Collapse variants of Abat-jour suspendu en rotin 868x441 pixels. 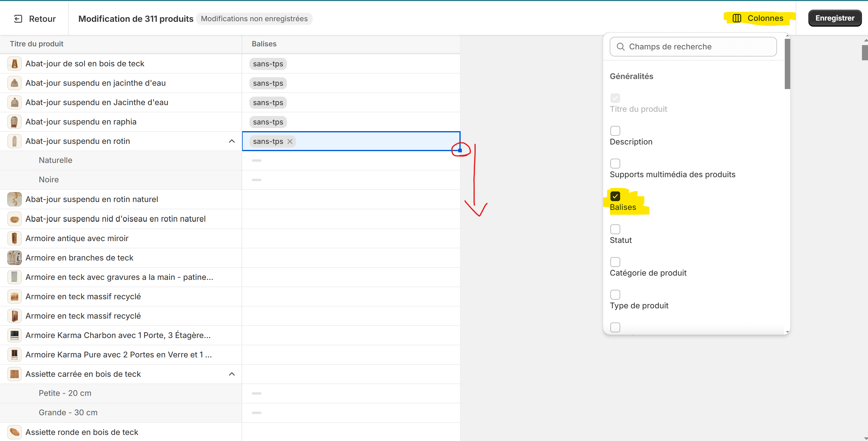[x=232, y=141]
